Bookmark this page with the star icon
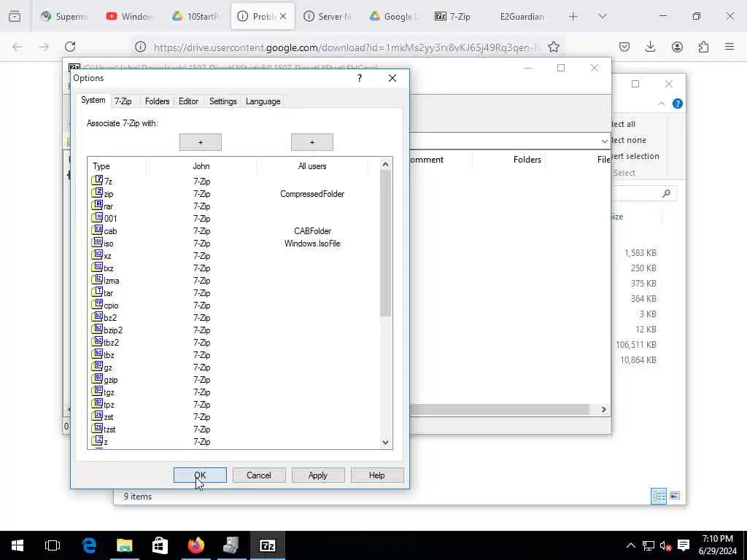Screen dimensions: 747x560 tap(553, 47)
